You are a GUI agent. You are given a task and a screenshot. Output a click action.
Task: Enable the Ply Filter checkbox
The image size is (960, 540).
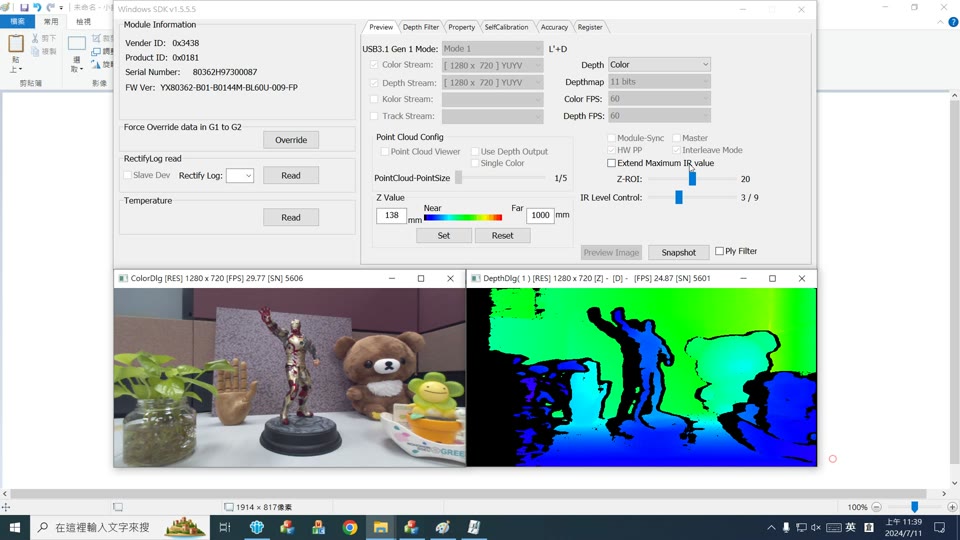[719, 251]
